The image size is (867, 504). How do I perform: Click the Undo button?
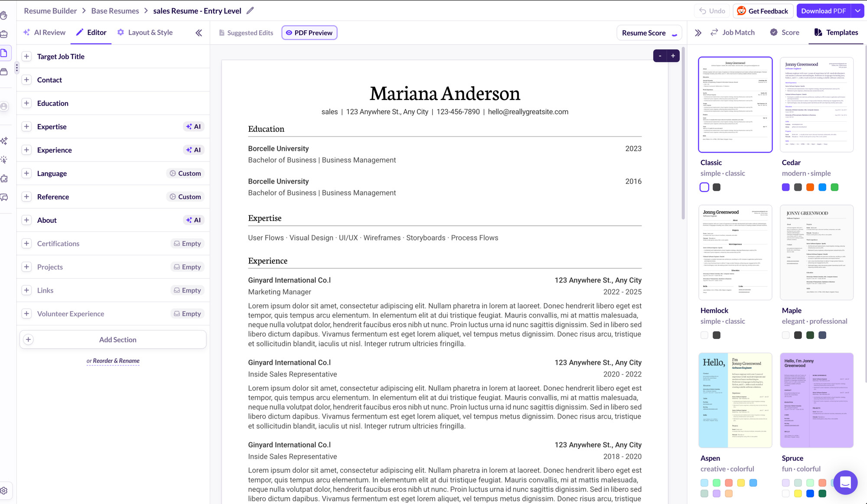(x=712, y=11)
